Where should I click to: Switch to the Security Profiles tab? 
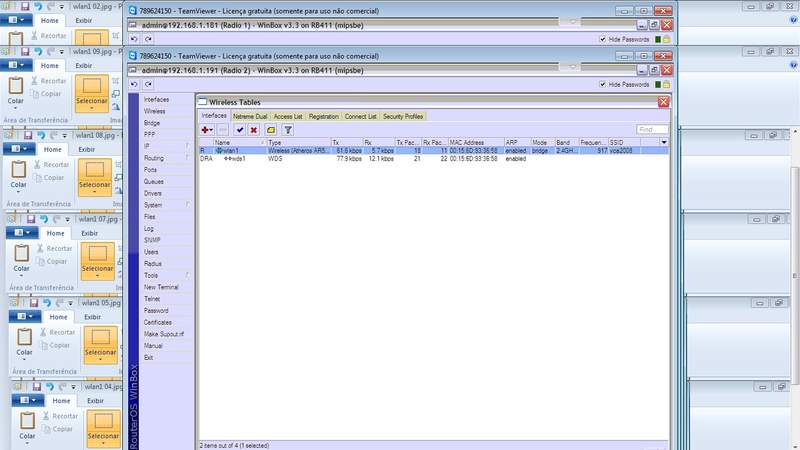point(403,116)
